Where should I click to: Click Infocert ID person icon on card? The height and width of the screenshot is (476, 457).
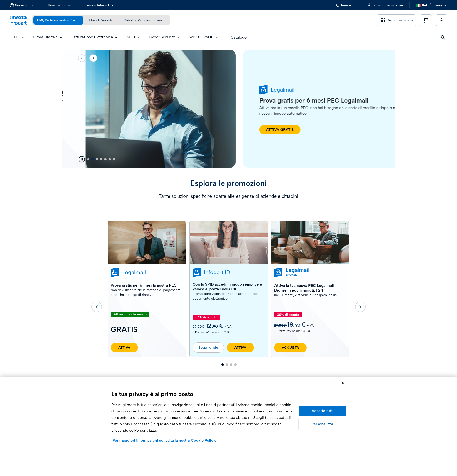point(197,273)
